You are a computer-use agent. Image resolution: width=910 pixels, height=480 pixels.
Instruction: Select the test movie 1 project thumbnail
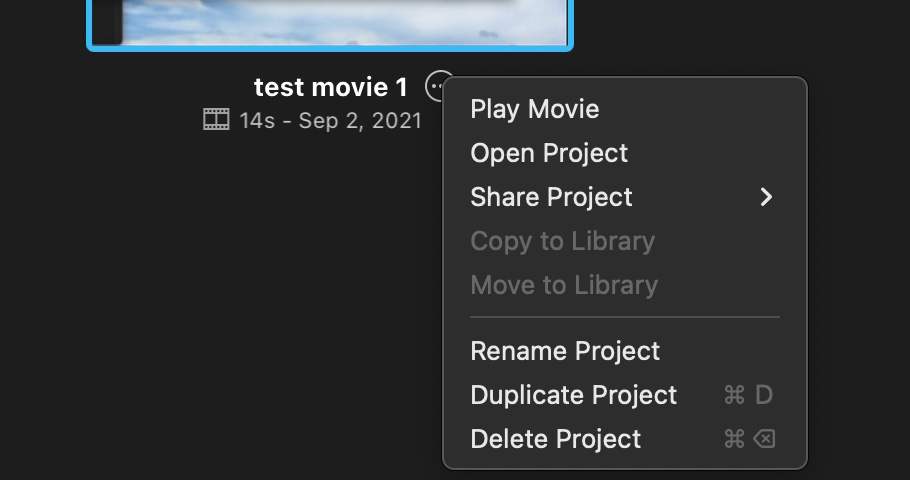coord(330,22)
